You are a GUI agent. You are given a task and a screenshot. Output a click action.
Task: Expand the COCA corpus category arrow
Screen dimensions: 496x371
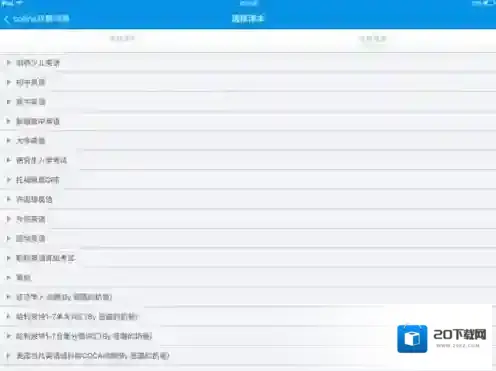[9, 356]
